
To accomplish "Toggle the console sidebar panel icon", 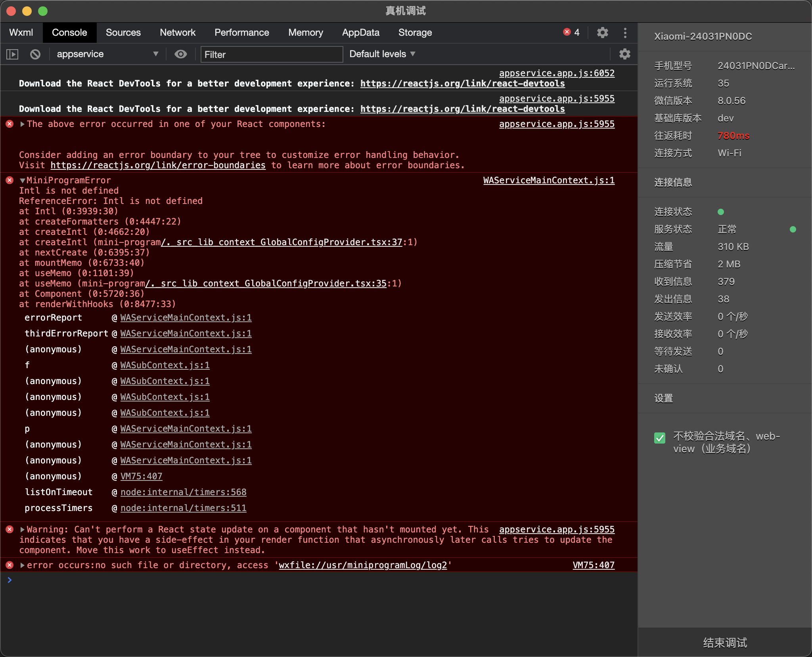I will (12, 54).
